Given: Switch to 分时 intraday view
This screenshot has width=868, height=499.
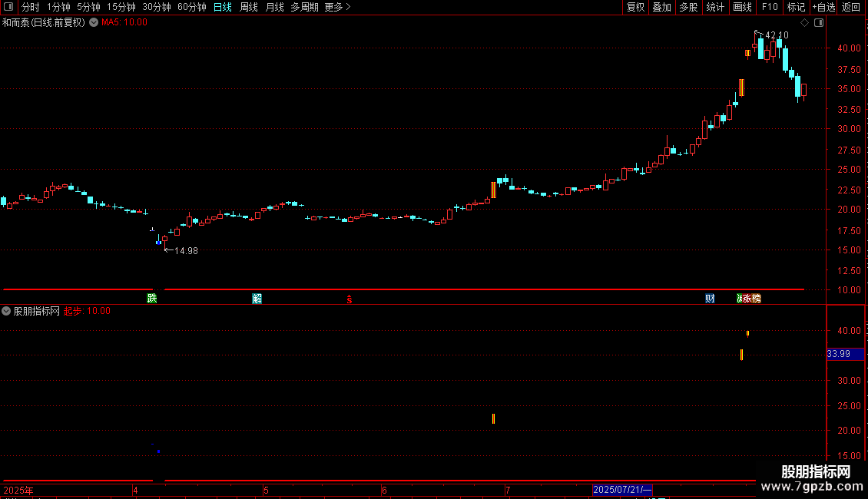Looking at the screenshot, I should [x=31, y=7].
